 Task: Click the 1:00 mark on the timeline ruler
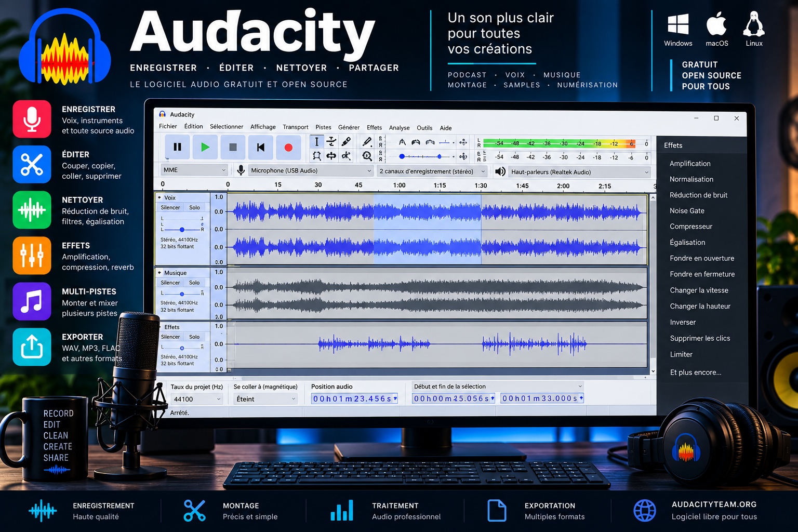click(x=399, y=185)
